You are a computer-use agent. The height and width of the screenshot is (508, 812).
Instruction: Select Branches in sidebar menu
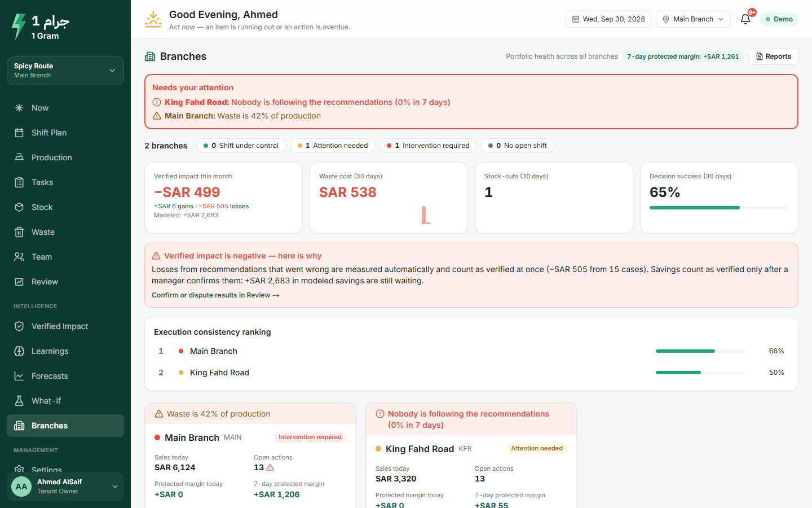pos(65,426)
